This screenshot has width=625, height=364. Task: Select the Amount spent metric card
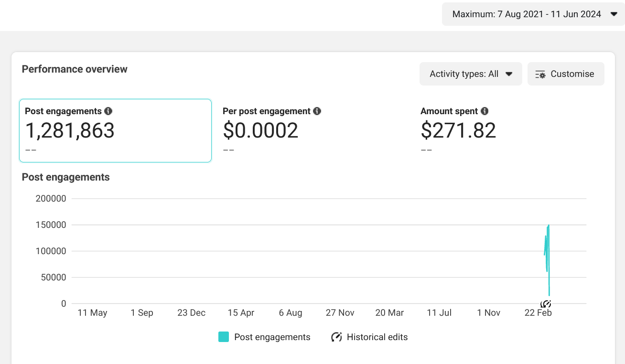point(510,130)
